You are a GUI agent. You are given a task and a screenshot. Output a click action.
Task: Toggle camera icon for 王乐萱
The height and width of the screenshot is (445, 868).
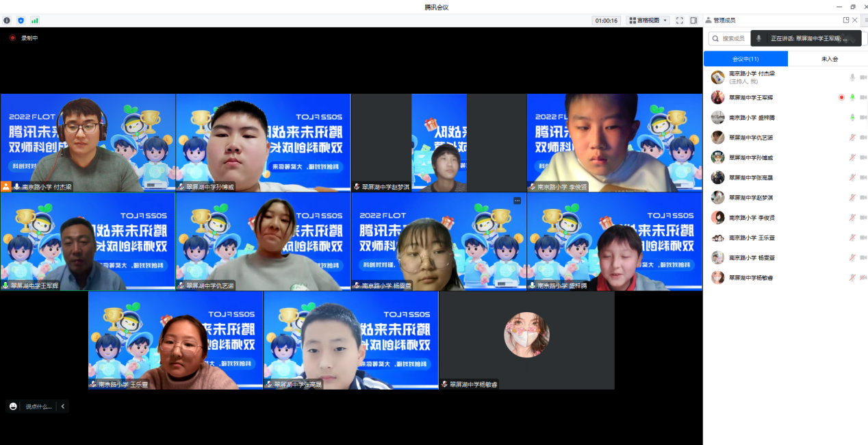click(x=863, y=238)
